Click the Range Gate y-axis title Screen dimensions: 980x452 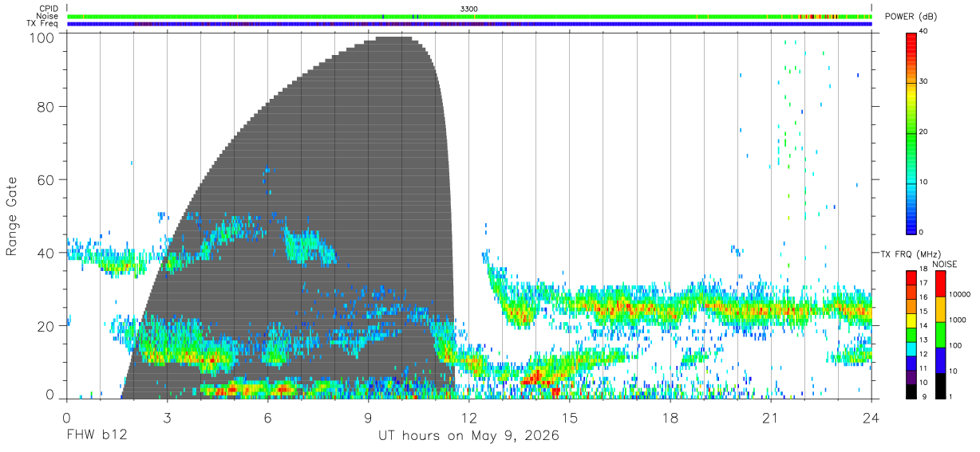[x=12, y=217]
